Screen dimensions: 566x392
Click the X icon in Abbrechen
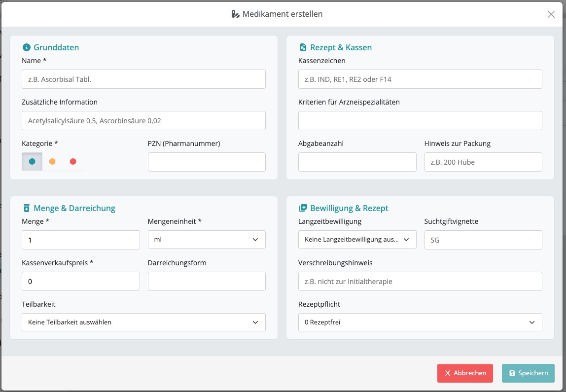(x=448, y=373)
